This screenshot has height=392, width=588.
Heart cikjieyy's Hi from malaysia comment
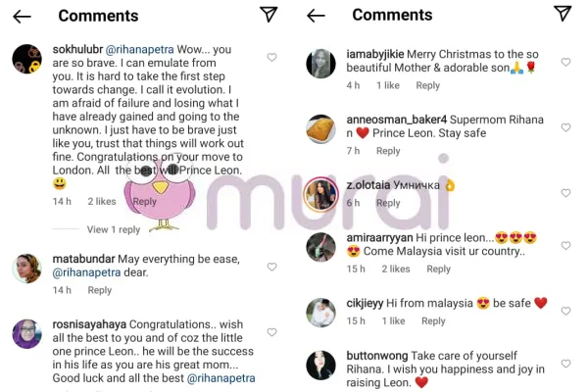pos(565,305)
